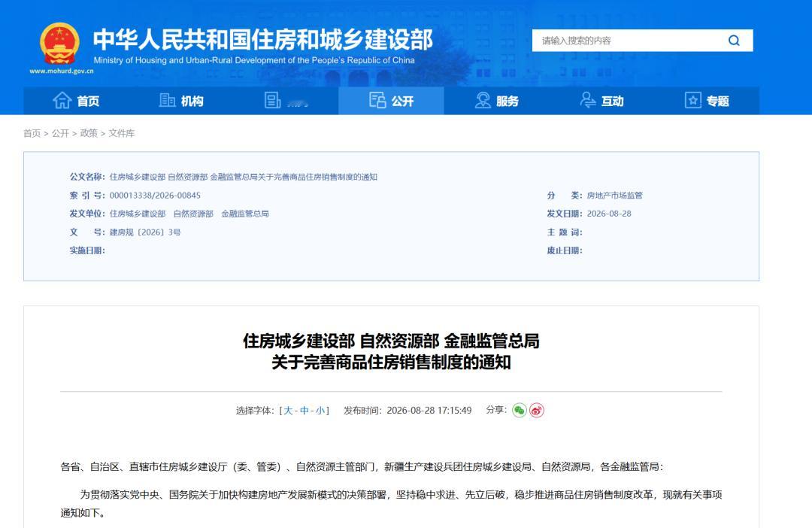812x528 pixels.
Task: Click the 主题词 label
Action: coord(565,232)
